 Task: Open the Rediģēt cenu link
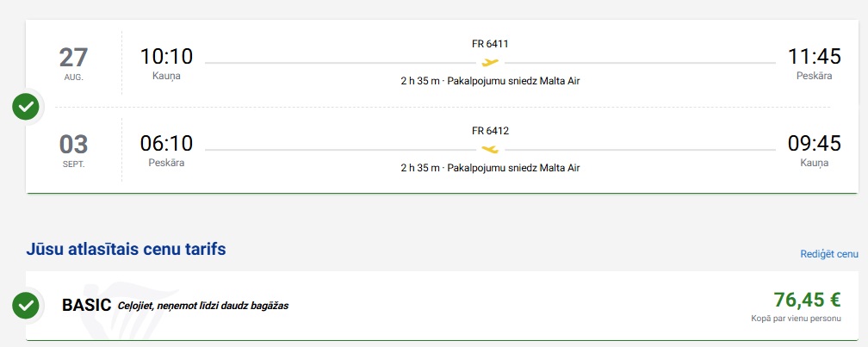coord(828,254)
